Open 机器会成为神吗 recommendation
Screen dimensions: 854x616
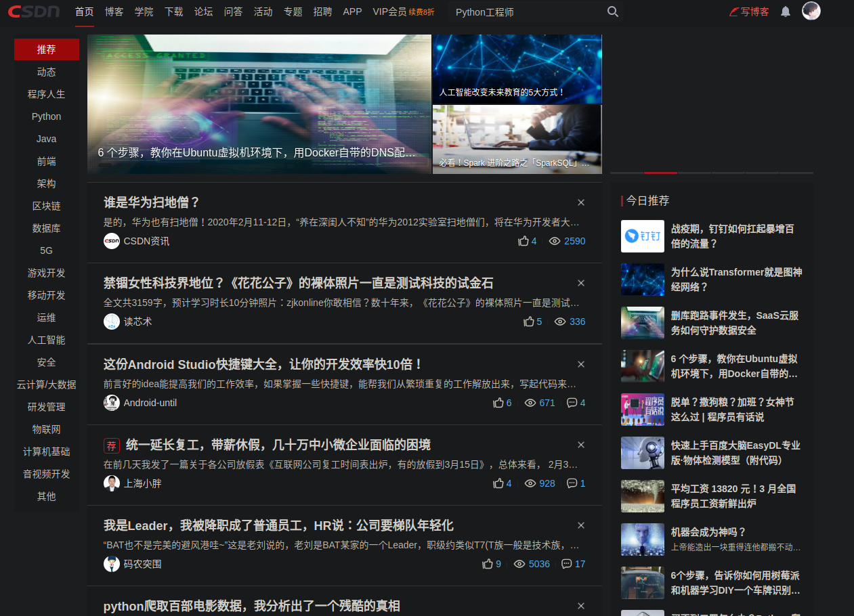pyautogui.click(x=708, y=532)
